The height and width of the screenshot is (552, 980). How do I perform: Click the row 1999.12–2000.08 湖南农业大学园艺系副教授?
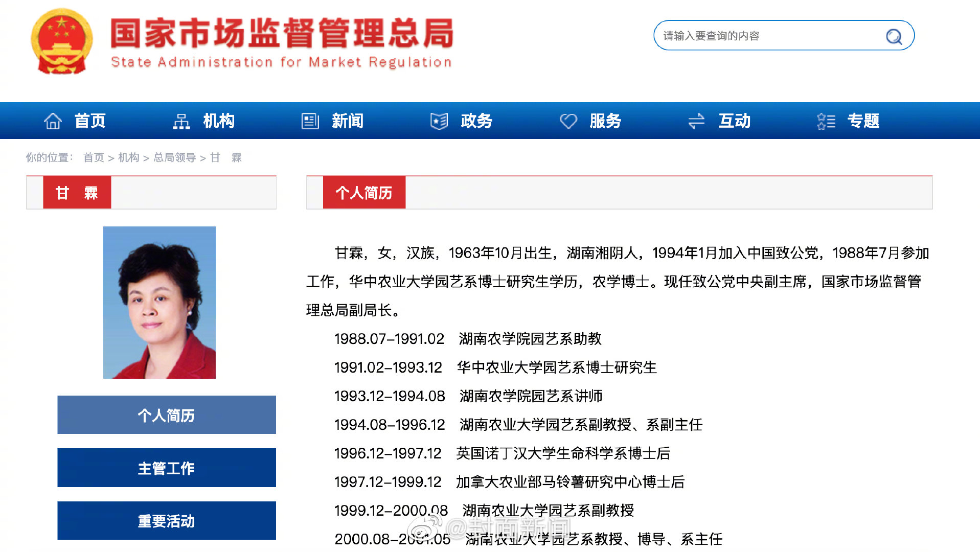click(x=484, y=511)
